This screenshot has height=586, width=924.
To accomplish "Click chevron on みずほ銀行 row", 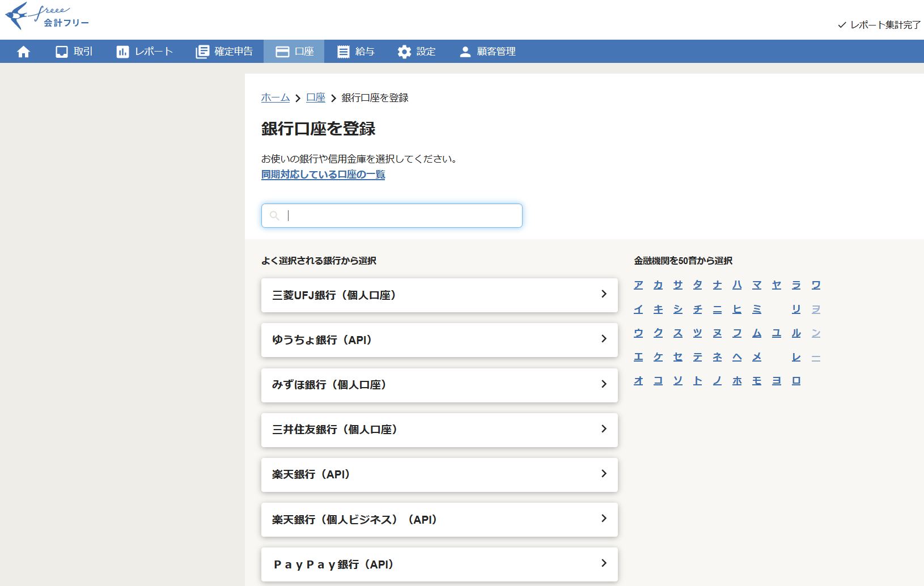I will (x=604, y=384).
